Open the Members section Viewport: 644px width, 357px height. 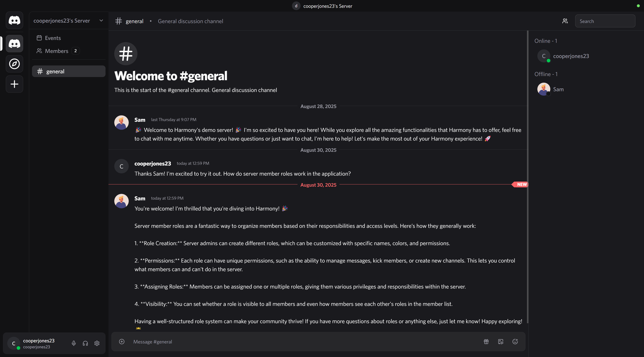[56, 51]
